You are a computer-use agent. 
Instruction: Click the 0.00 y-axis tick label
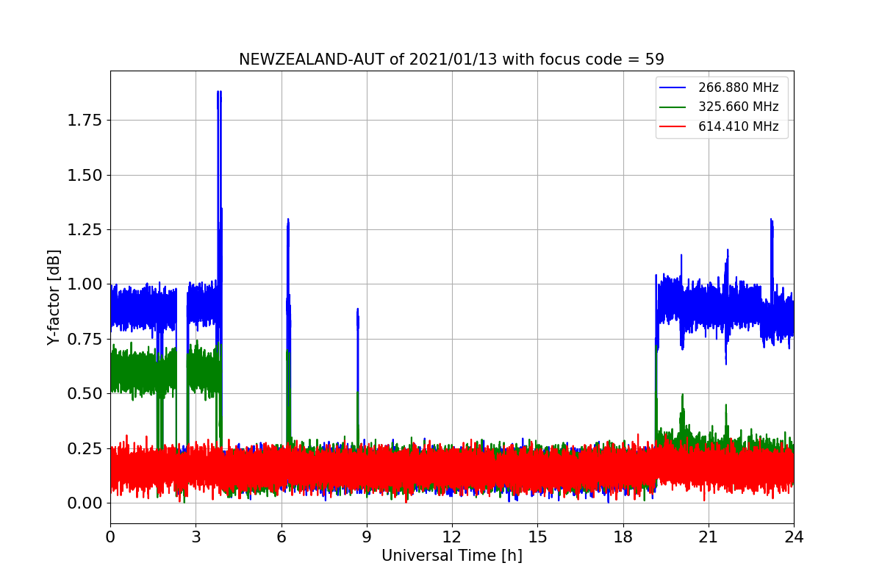click(85, 503)
